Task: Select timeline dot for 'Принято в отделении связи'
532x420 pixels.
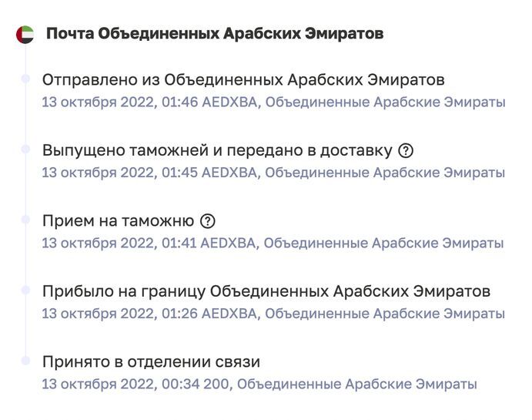Action: point(25,361)
